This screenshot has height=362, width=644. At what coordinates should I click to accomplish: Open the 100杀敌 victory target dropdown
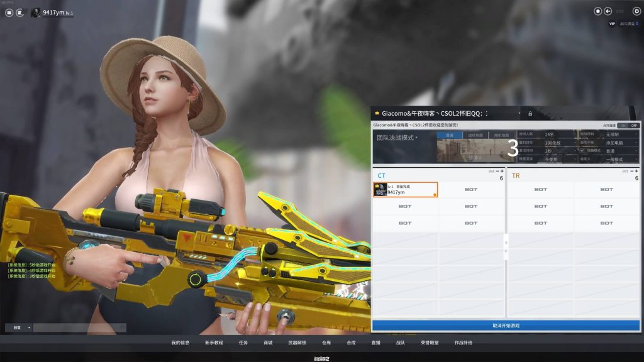[558, 143]
